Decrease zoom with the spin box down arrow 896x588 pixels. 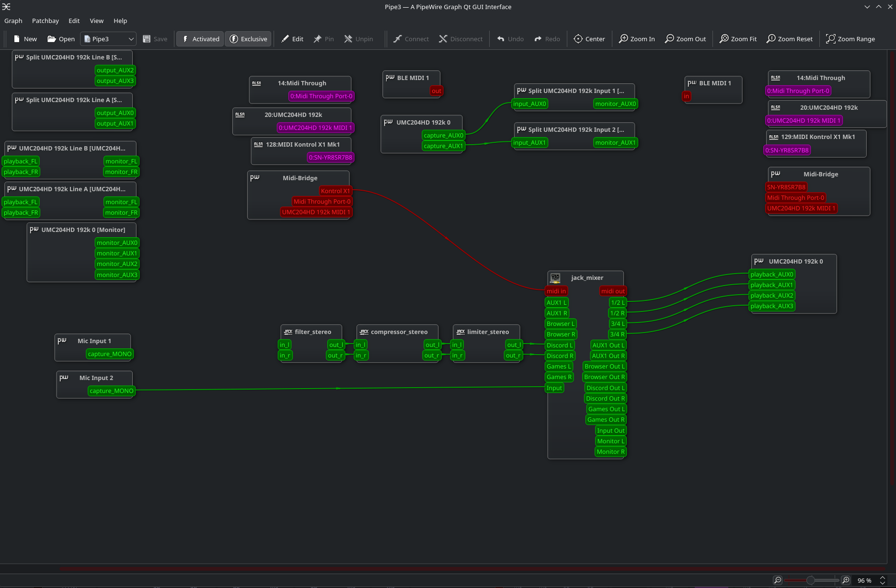coord(883,583)
